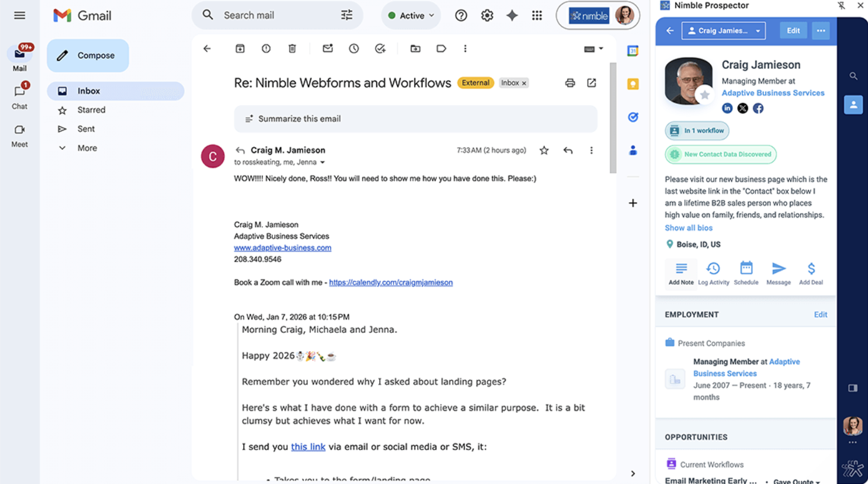Print the email conversation
Image resolution: width=868 pixels, height=484 pixels.
[570, 83]
